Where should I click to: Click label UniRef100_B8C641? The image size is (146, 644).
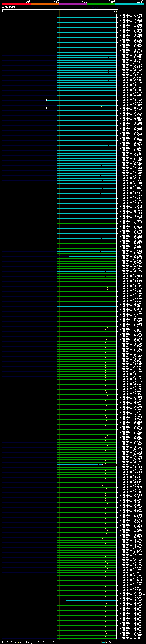point(131,341)
